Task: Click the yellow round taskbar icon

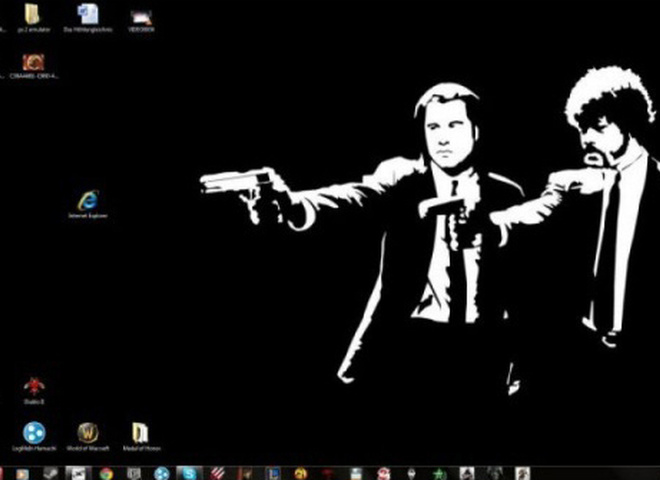Action: coord(301,474)
